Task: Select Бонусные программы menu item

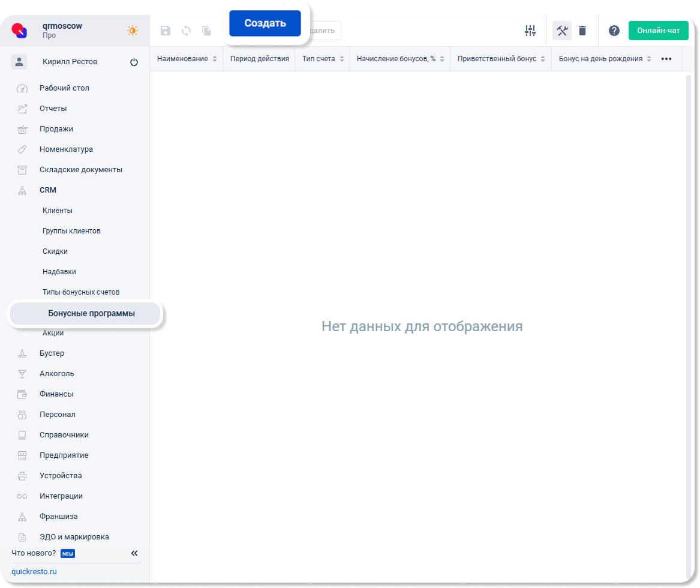Action: click(85, 313)
